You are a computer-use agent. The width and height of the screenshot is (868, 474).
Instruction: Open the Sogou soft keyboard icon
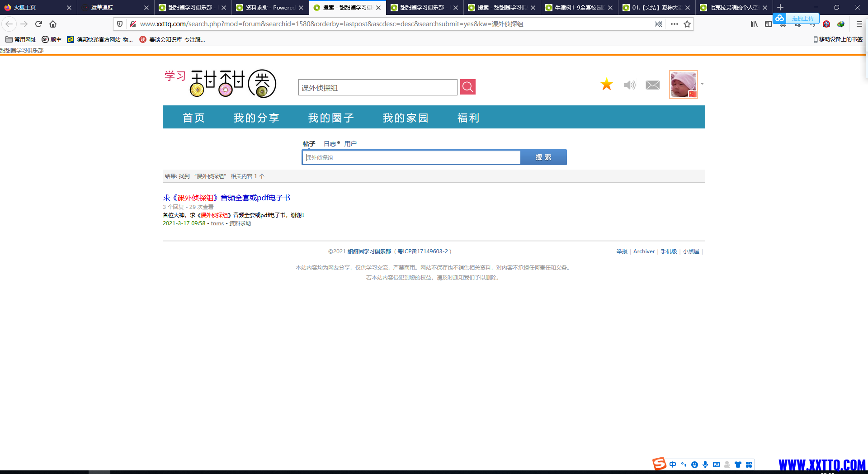coord(716,465)
